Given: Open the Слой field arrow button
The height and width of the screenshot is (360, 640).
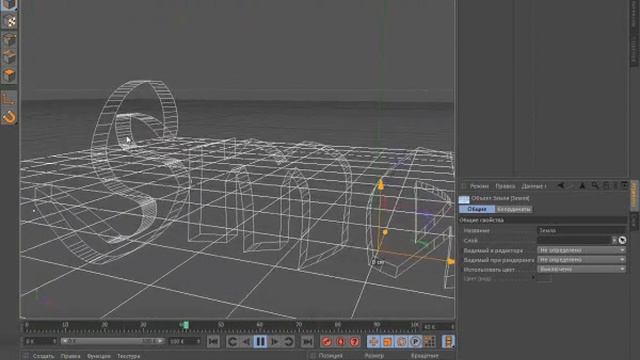Looking at the screenshot, I should [x=614, y=240].
